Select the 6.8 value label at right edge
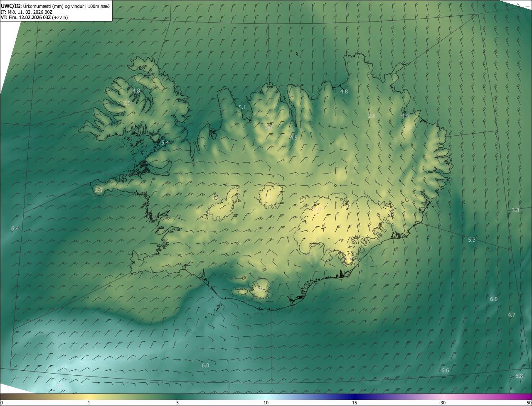The width and height of the screenshot is (532, 406). click(x=519, y=376)
